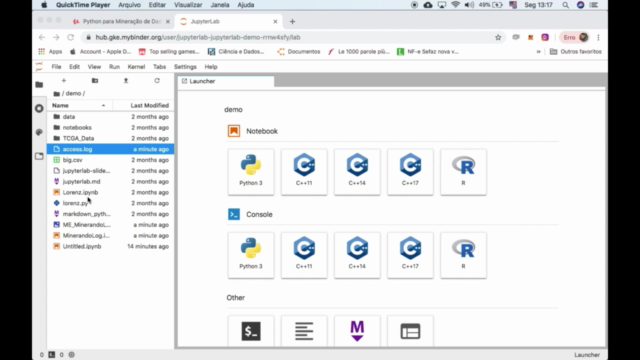640x360 pixels.
Task: Open the Documentos bookmark
Action: tap(299, 51)
